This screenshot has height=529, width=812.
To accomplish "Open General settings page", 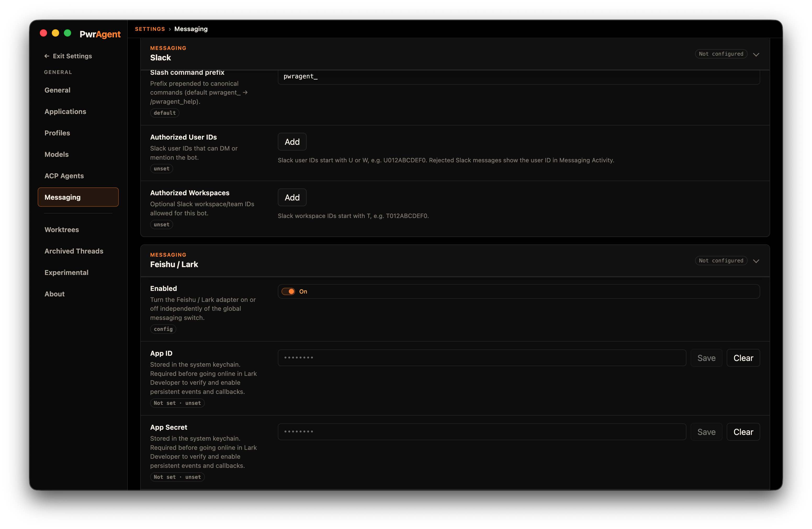I will (x=78, y=90).
